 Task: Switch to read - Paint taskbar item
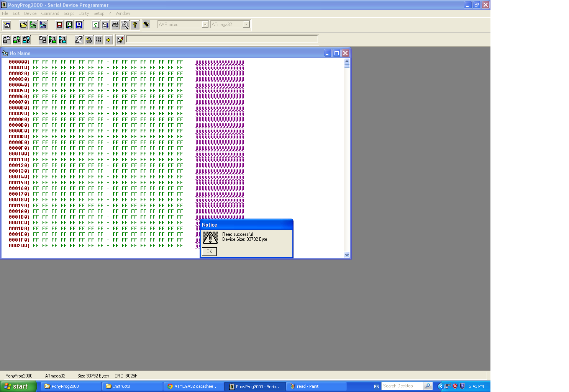coord(316,386)
